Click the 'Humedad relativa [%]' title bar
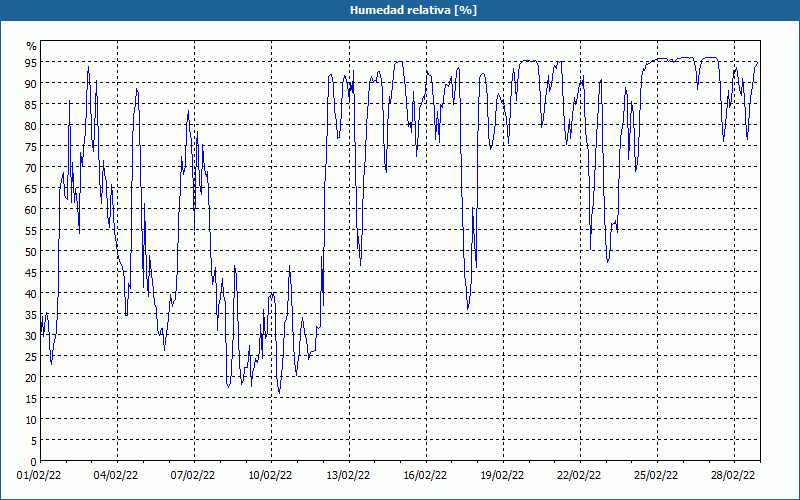Viewport: 800px width, 500px height. 400,10
